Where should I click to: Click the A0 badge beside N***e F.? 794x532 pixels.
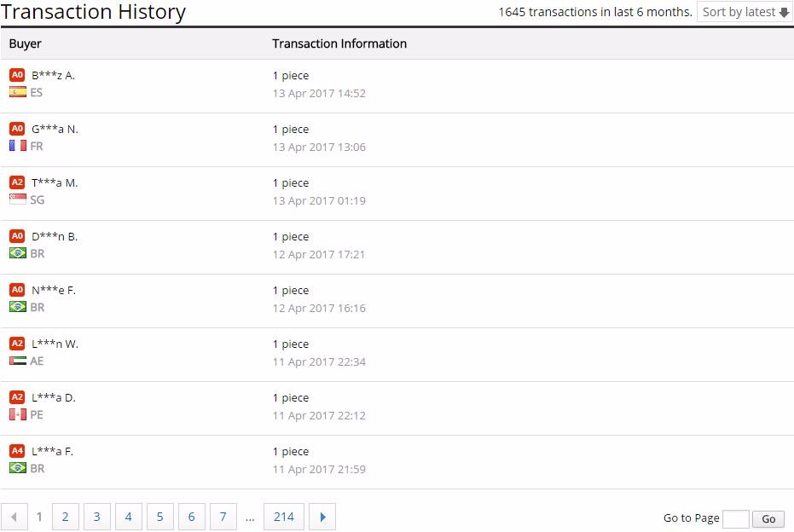tap(17, 290)
